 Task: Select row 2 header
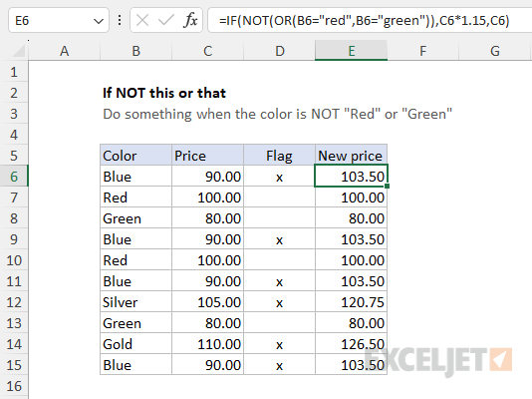point(14,93)
